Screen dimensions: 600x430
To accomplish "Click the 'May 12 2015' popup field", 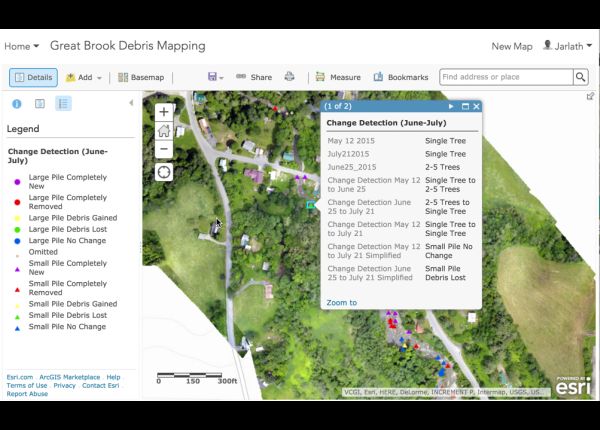I will pos(351,141).
